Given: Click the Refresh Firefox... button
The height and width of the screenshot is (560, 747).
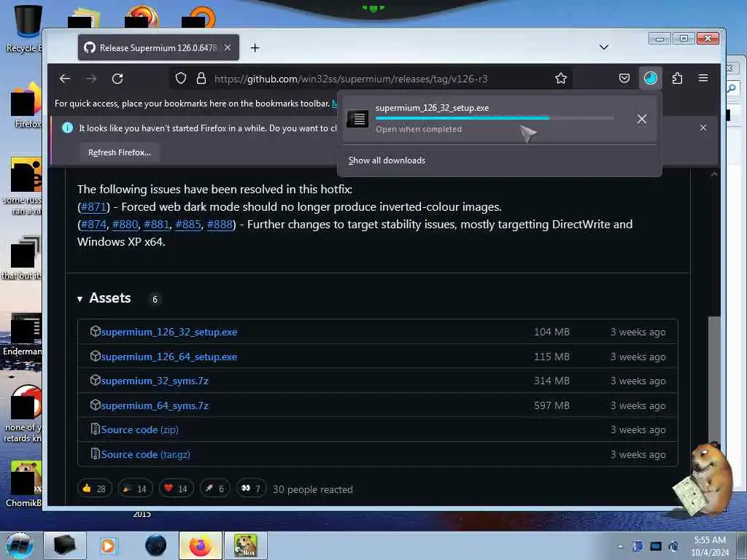Looking at the screenshot, I should [x=120, y=152].
